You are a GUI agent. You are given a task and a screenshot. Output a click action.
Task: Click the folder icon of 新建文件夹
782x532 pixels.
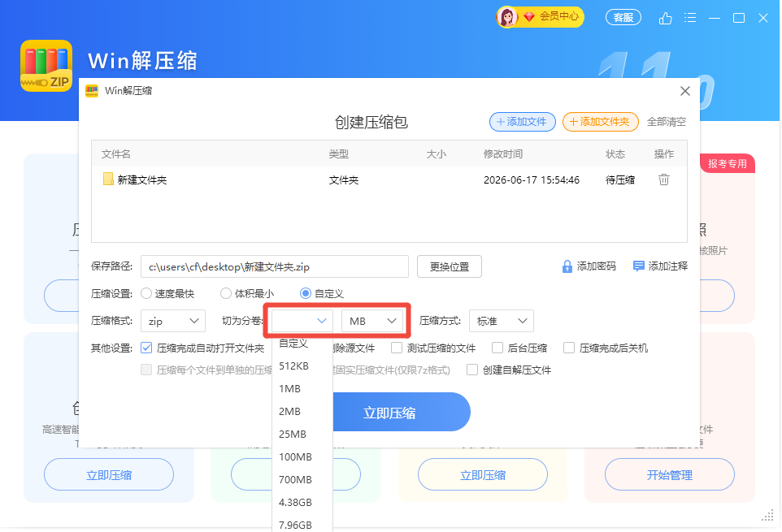click(x=108, y=179)
